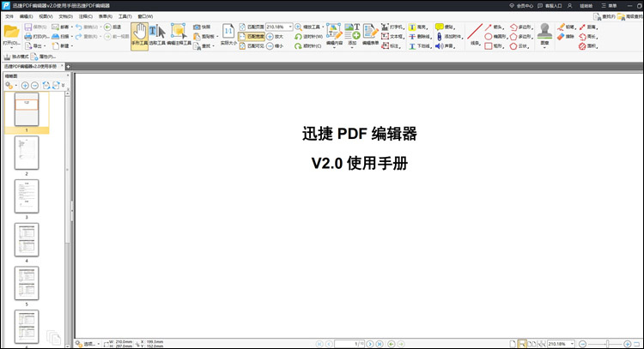The height and width of the screenshot is (349, 644).
Task: Rotate clockwise with the green arrow icon
Action: [298, 46]
